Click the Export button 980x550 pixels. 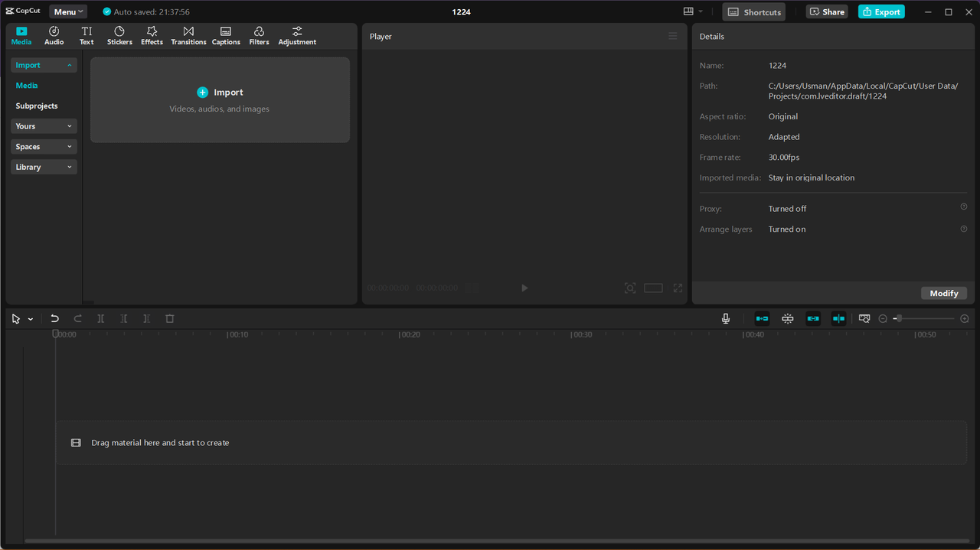pyautogui.click(x=881, y=12)
